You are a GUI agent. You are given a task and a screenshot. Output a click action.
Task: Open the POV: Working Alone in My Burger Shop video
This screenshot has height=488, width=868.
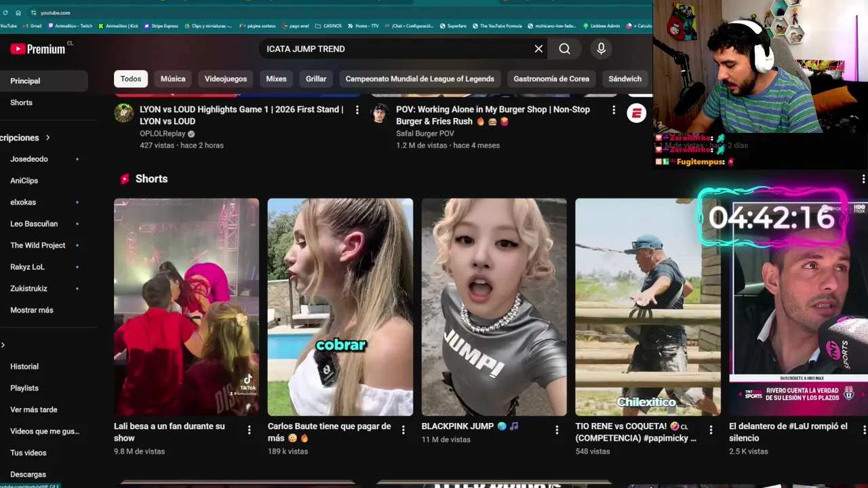[x=493, y=115]
